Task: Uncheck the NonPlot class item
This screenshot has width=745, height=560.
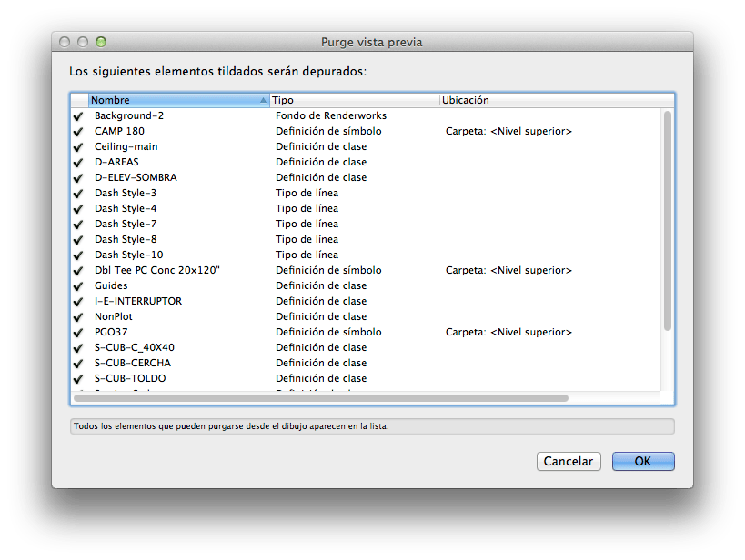Action: pyautogui.click(x=78, y=317)
